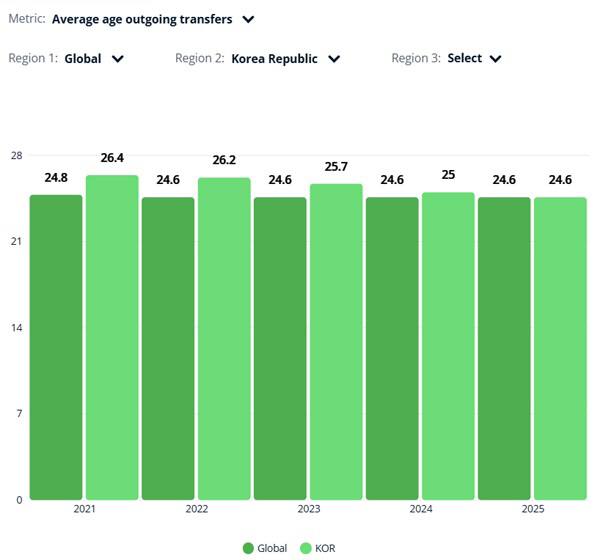
Task: Open the Metric dropdown chevron
Action: click(x=249, y=19)
